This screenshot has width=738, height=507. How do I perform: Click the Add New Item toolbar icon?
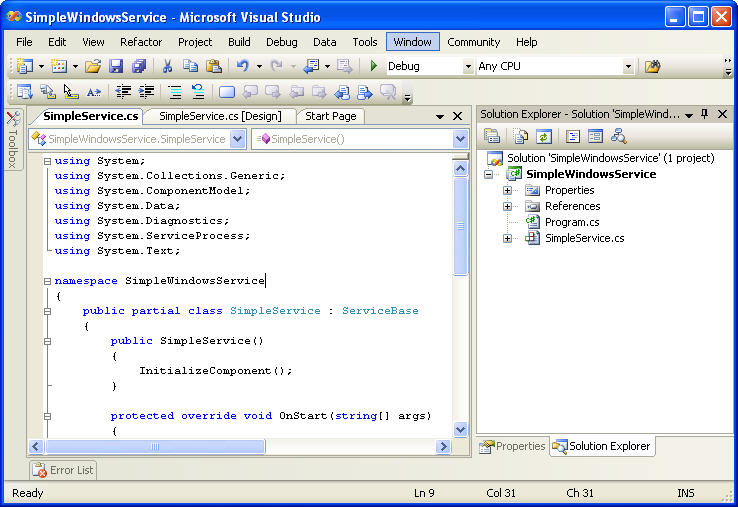(x=59, y=66)
